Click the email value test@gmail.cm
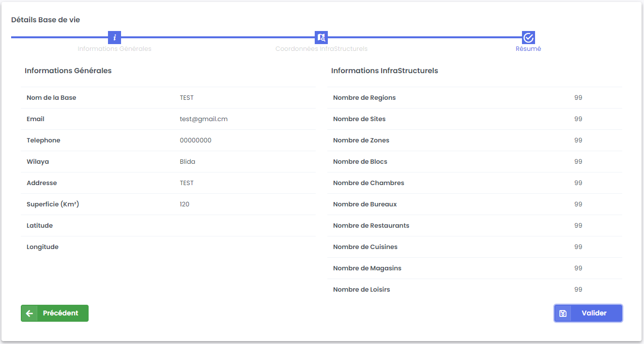Viewport: 644px width, 344px height. pos(203,119)
